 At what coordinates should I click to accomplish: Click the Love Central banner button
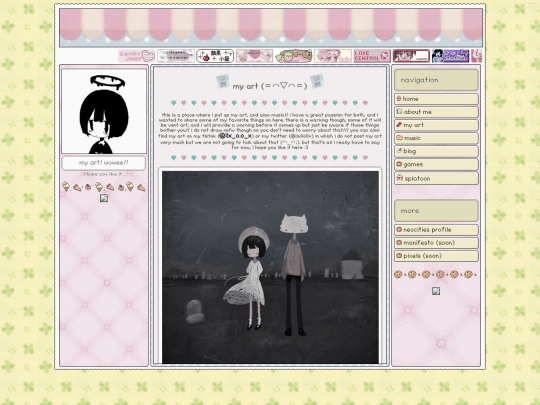point(372,56)
